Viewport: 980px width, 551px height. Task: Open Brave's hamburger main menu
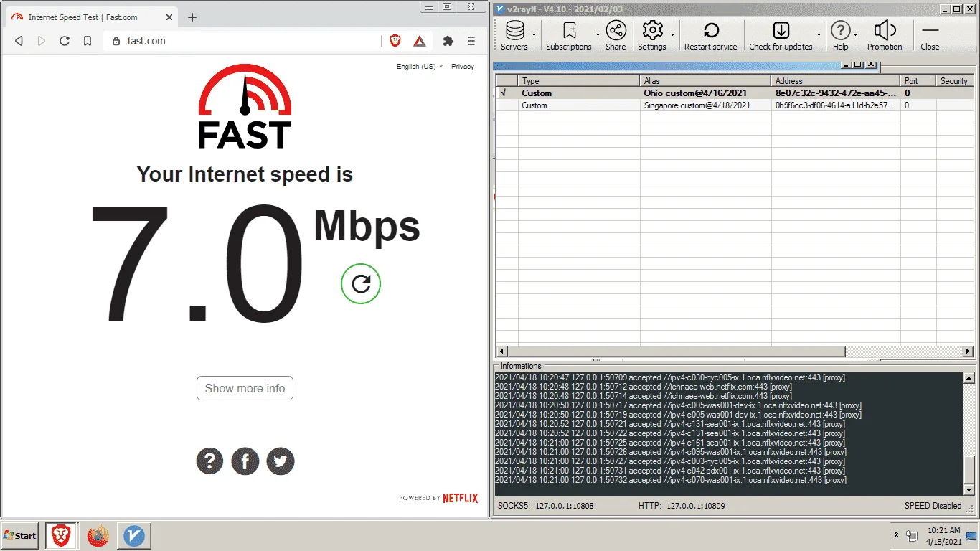[471, 41]
